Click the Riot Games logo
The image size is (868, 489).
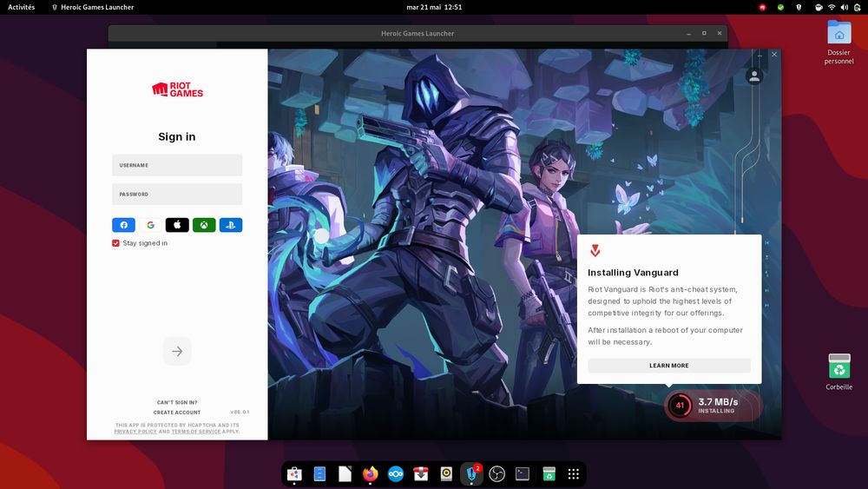(x=177, y=89)
